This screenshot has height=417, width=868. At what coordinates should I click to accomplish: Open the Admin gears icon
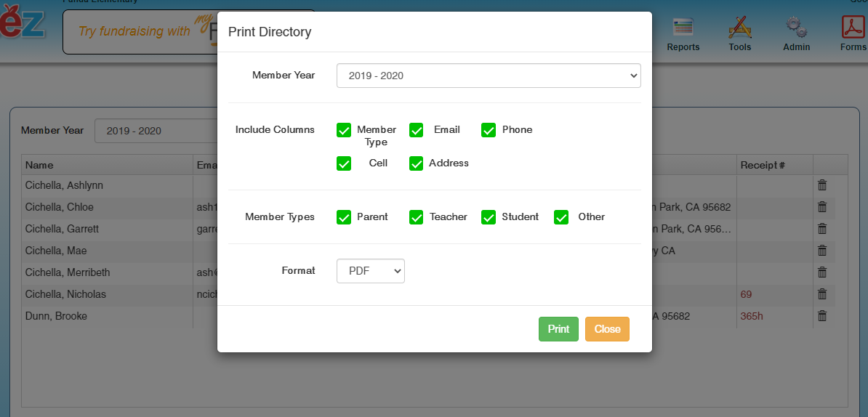click(x=796, y=33)
